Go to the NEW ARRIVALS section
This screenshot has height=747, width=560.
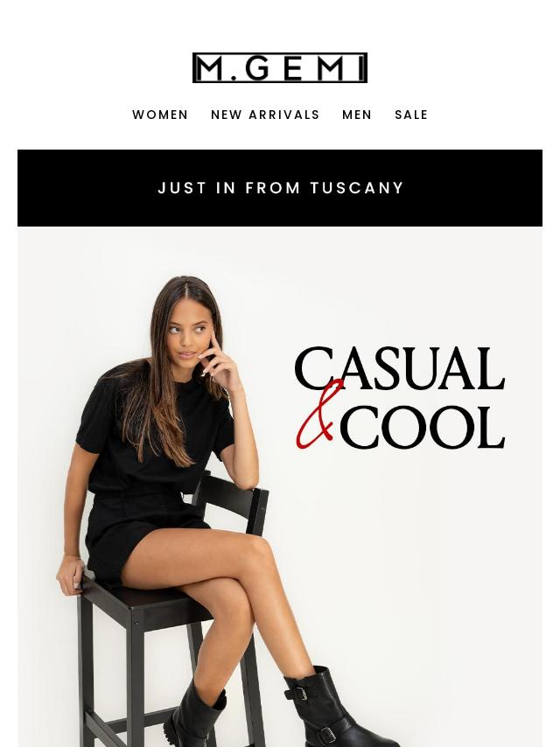pyautogui.click(x=265, y=115)
